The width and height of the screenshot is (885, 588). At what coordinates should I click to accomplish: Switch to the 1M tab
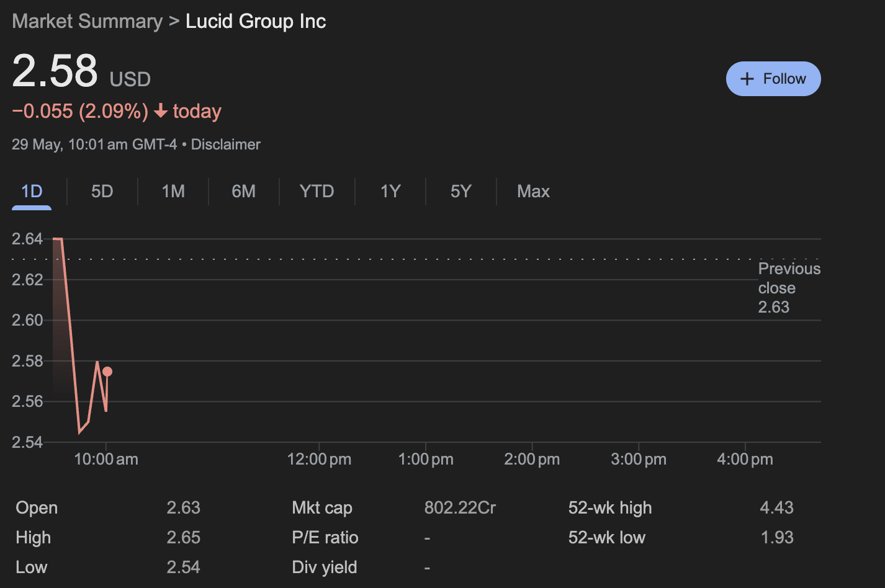click(173, 191)
